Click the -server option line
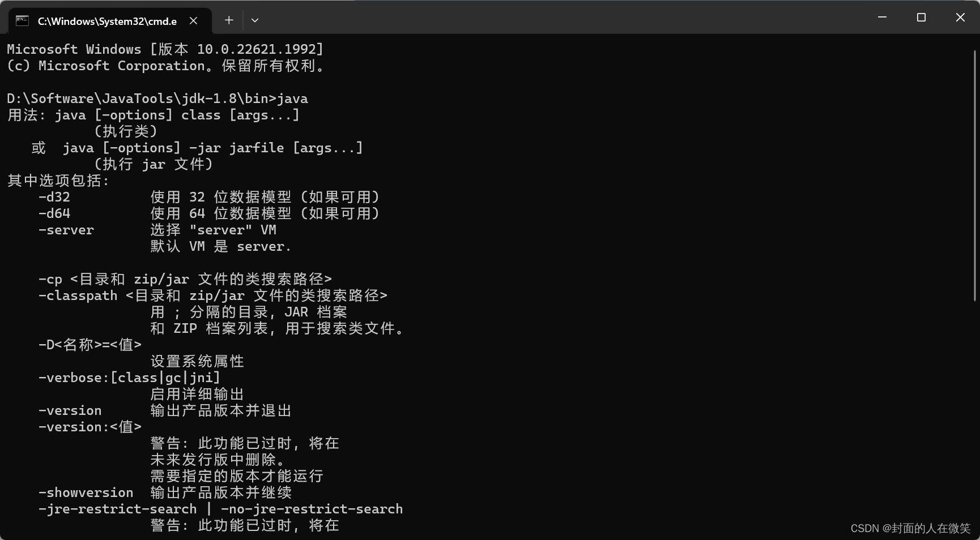 [66, 230]
